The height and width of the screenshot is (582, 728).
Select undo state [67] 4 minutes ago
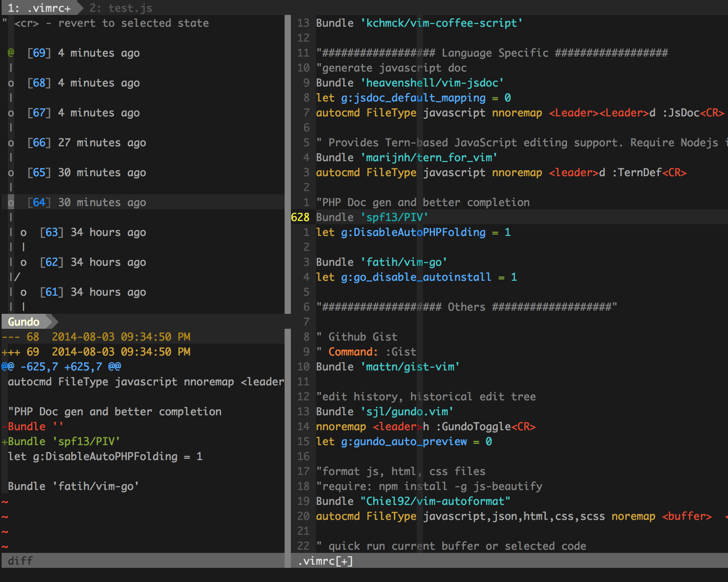(x=83, y=112)
